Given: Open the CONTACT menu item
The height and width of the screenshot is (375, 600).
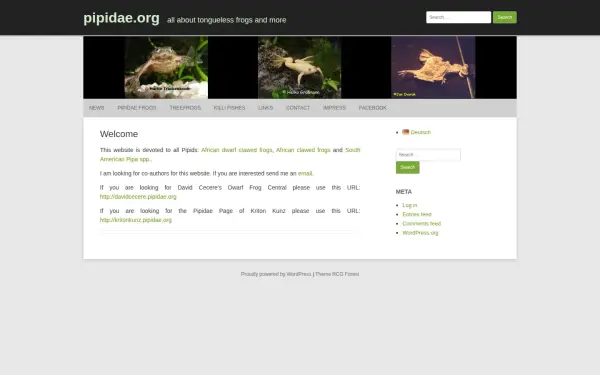Looking at the screenshot, I should tap(298, 108).
